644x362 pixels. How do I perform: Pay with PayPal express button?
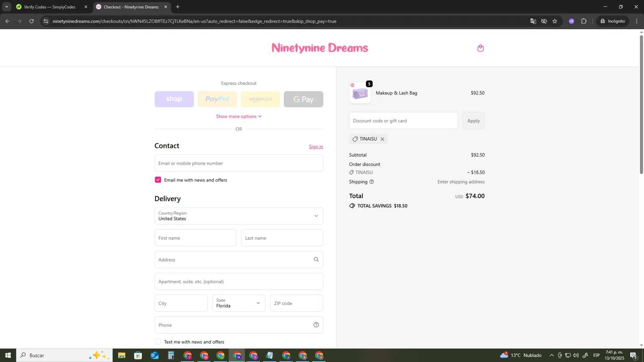point(217,99)
